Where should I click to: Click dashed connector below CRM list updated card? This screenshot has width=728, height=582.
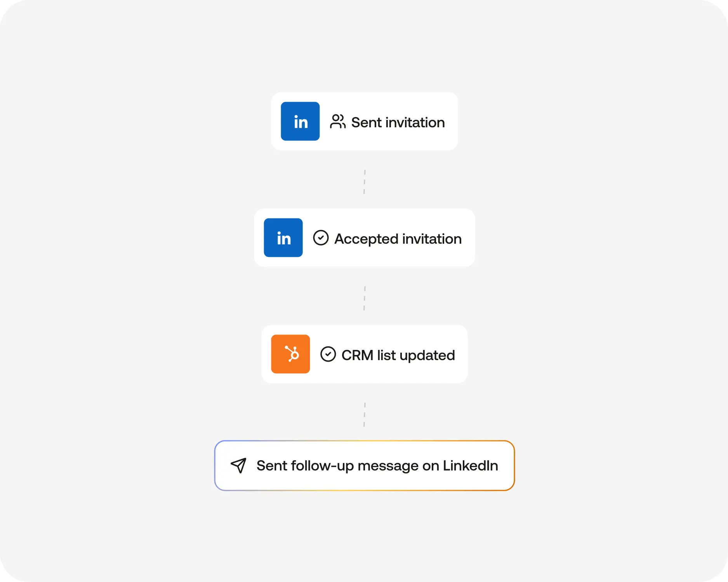[x=364, y=414]
